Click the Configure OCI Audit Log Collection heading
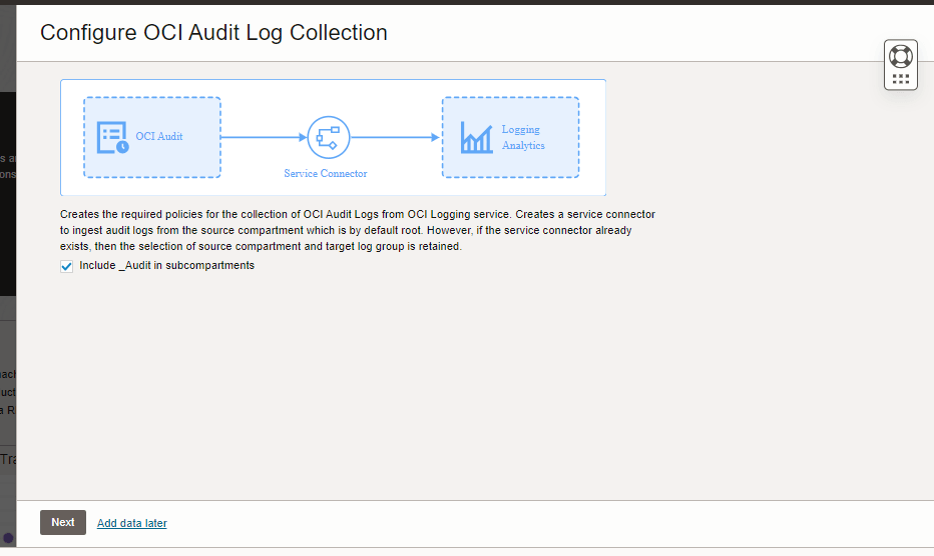This screenshot has height=556, width=934. pyautogui.click(x=214, y=32)
